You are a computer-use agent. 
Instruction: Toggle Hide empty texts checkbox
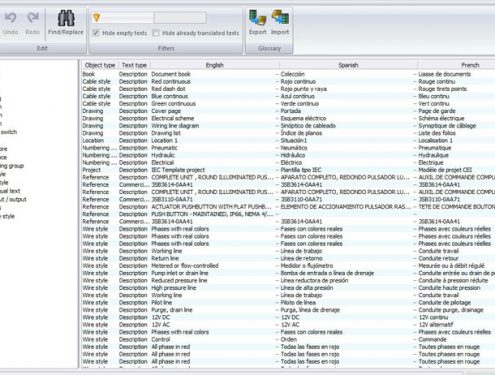(x=96, y=33)
